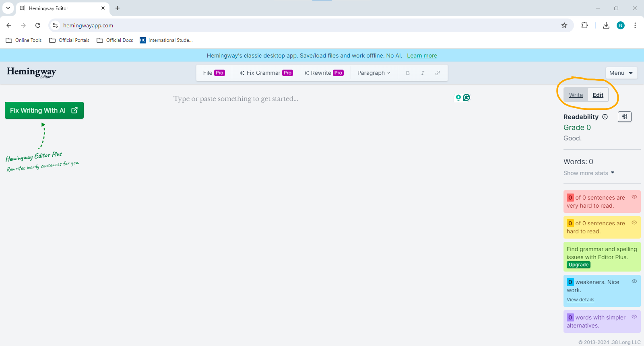The image size is (644, 346).
Task: Click the Readability info icon
Action: point(605,117)
